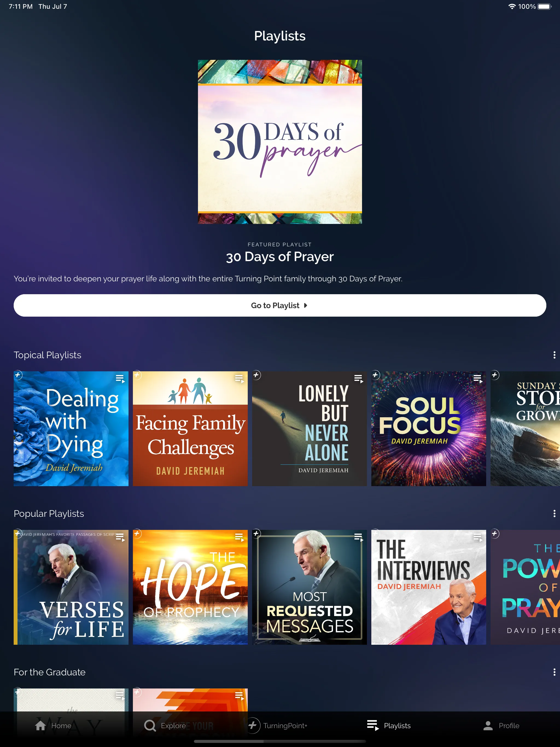The width and height of the screenshot is (560, 747).
Task: Toggle TurningPoint+ subscription tab
Action: 279,725
